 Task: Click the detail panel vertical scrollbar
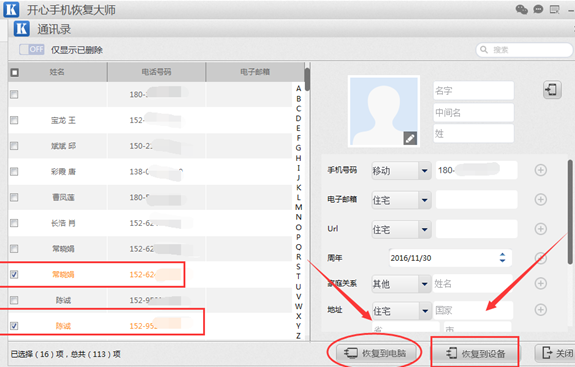click(570, 212)
